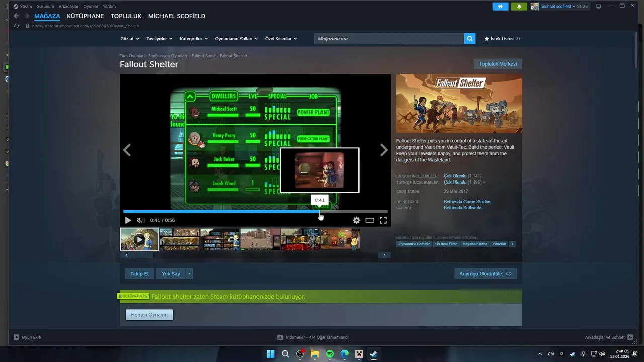Open the Yardım menu

(109, 6)
